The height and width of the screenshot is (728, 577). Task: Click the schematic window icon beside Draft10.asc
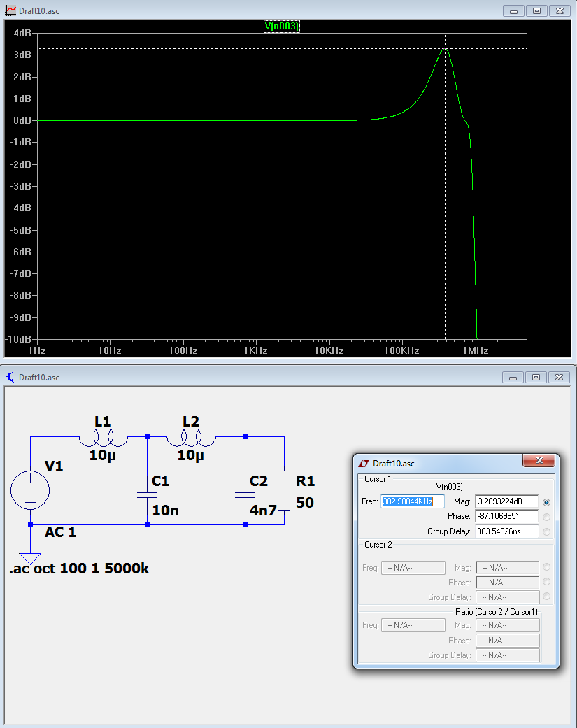coord(10,377)
